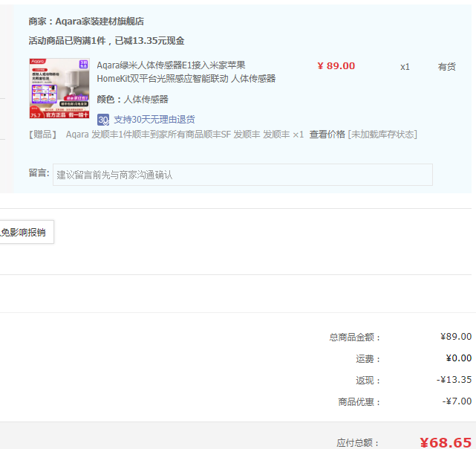476x449 pixels.
Task: Open the 支持30天无理由退货 link
Action: [x=154, y=120]
